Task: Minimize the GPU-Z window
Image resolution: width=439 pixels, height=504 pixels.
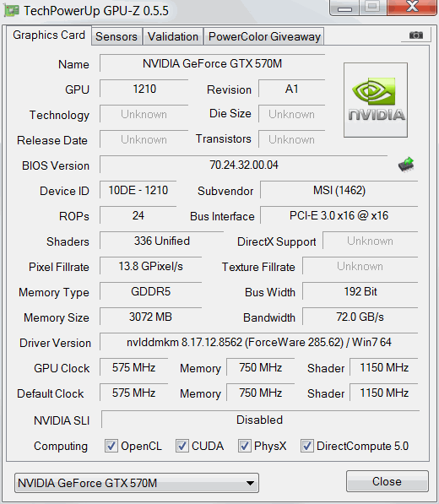Action: coord(344,8)
